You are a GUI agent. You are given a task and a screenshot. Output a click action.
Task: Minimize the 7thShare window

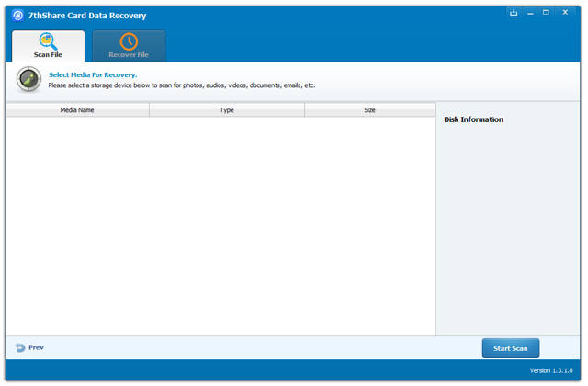point(530,12)
